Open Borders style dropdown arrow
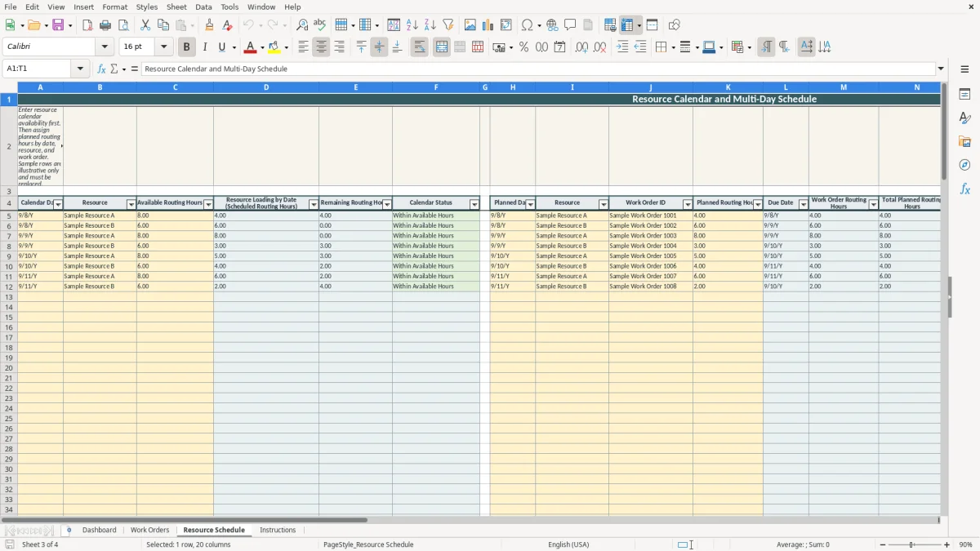Image resolution: width=980 pixels, height=551 pixels. pyautogui.click(x=673, y=47)
